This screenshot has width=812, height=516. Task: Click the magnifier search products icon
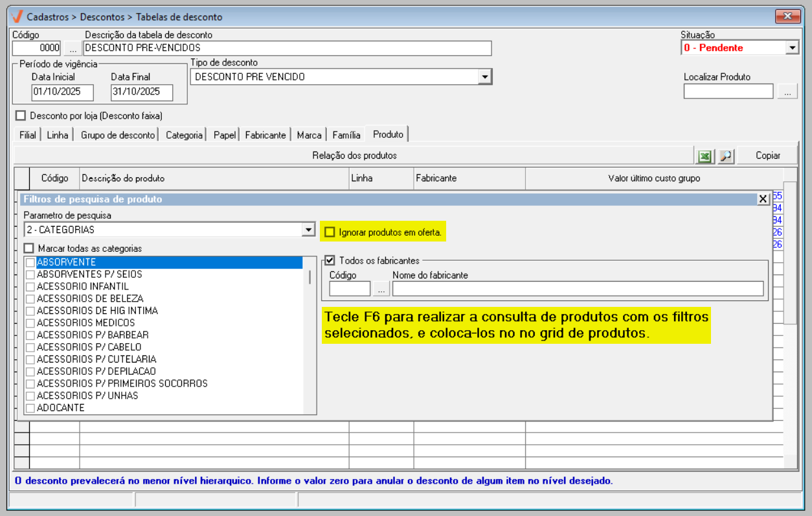pos(726,156)
